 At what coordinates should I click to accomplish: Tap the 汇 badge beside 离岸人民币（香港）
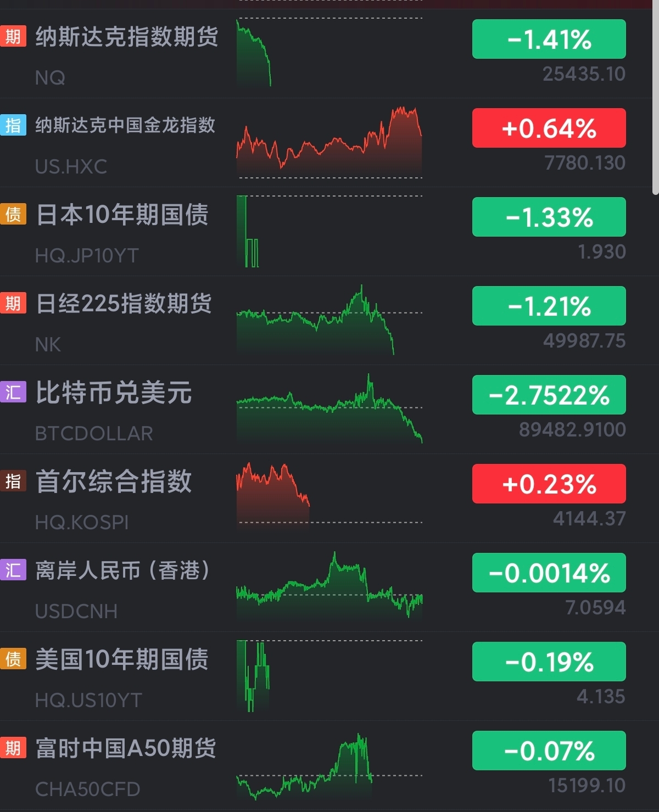point(13,570)
